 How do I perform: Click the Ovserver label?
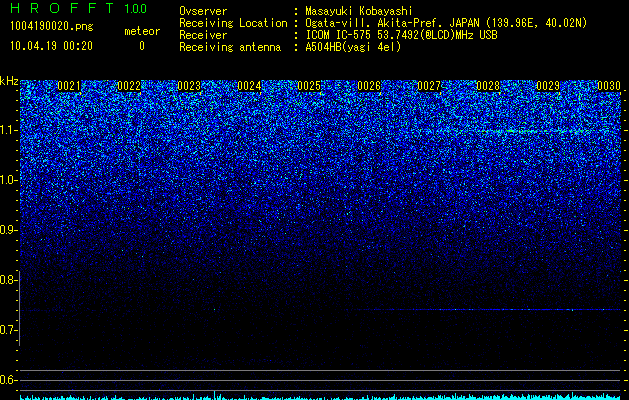click(203, 11)
